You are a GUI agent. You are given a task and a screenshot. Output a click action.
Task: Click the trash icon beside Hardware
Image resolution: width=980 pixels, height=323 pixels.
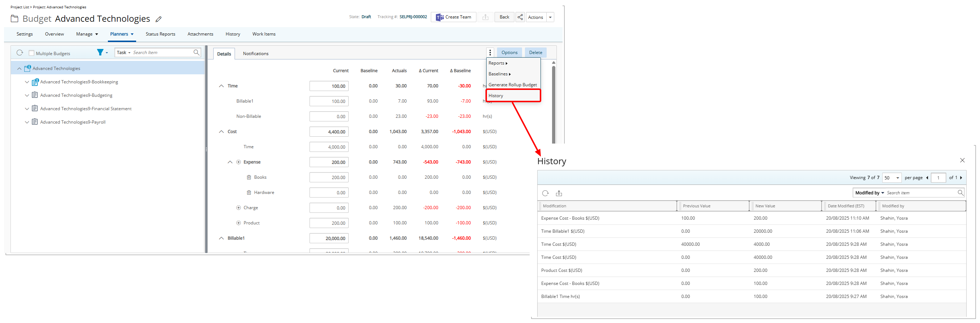249,192
